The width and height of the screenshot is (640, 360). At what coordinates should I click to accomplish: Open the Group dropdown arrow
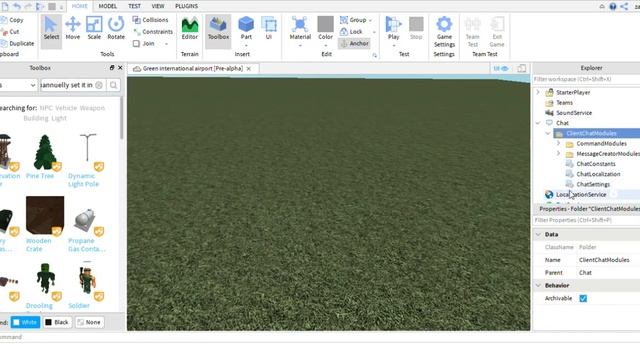point(371,20)
